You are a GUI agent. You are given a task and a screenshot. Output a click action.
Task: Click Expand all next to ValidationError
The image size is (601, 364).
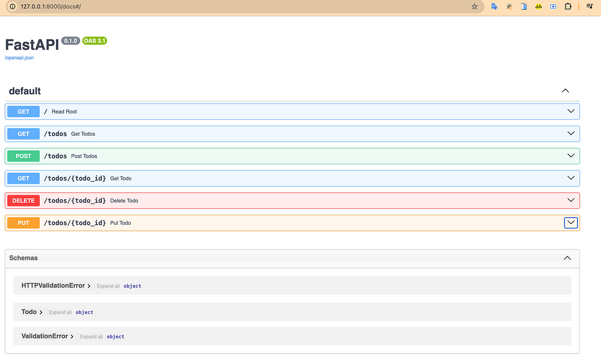click(x=91, y=336)
